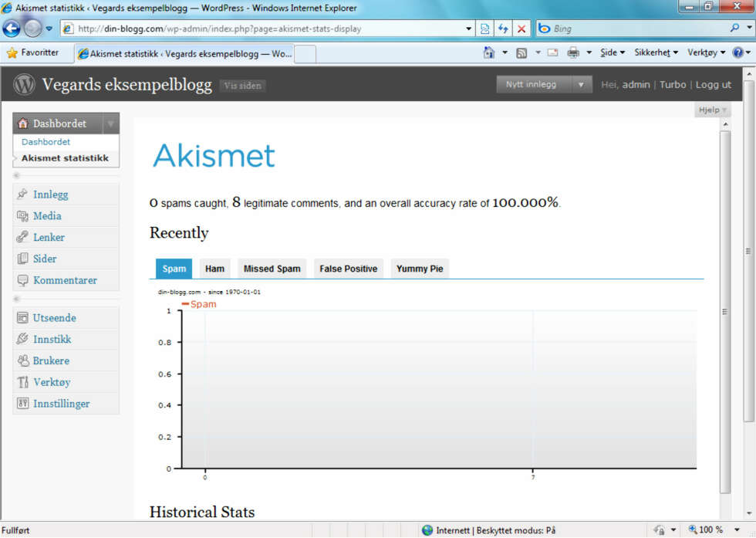
Task: Expand the Home button dropdown arrow
Action: point(505,52)
